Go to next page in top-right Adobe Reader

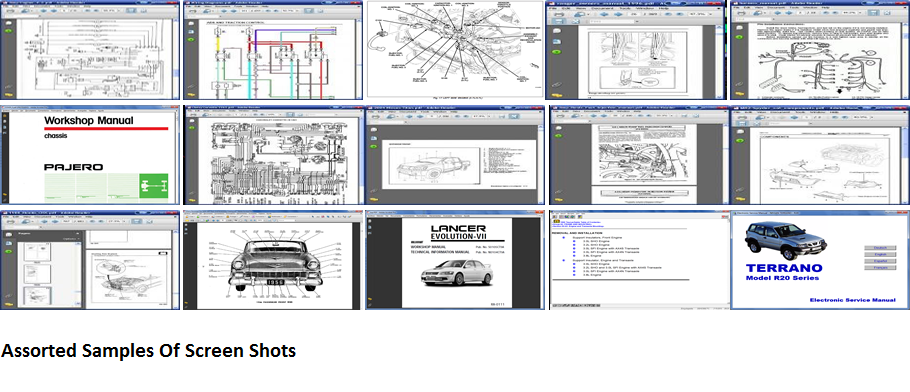(x=789, y=13)
